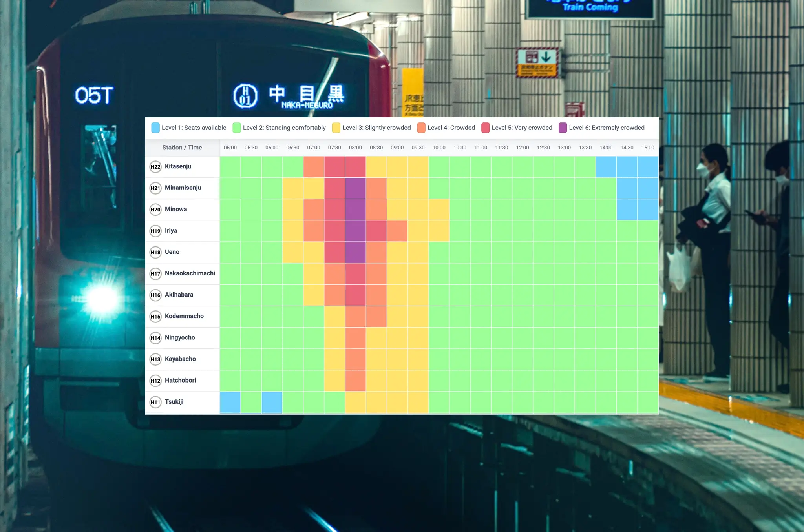Click the Level 2 green legend swatch
This screenshot has height=532, width=804.
click(x=237, y=128)
